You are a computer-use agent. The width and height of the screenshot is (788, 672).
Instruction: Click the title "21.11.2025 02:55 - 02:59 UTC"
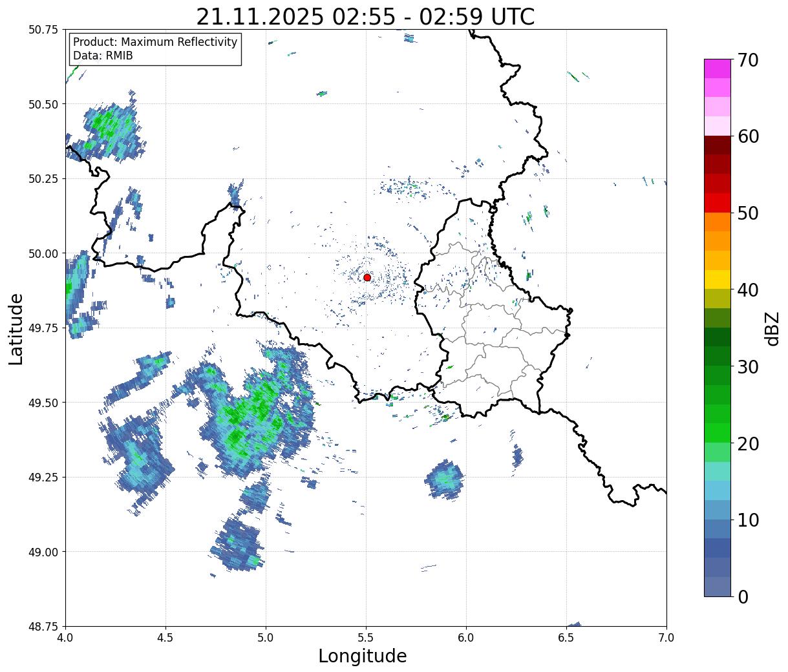pyautogui.click(x=365, y=16)
